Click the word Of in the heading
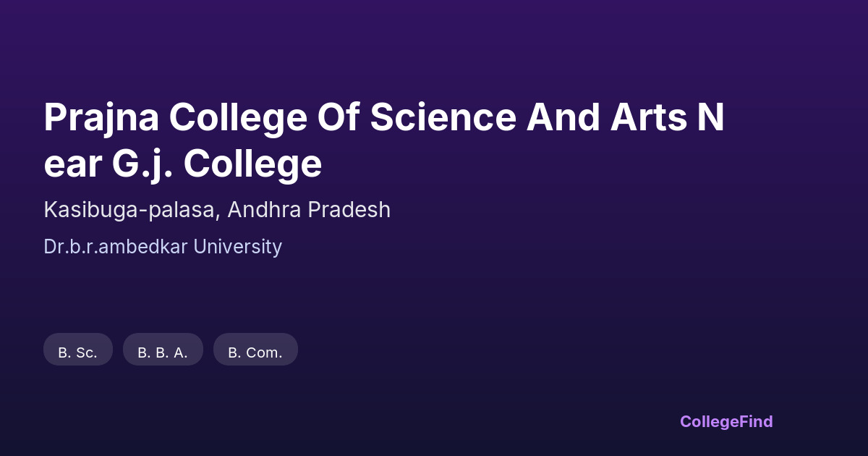The height and width of the screenshot is (456, 868). click(x=339, y=118)
